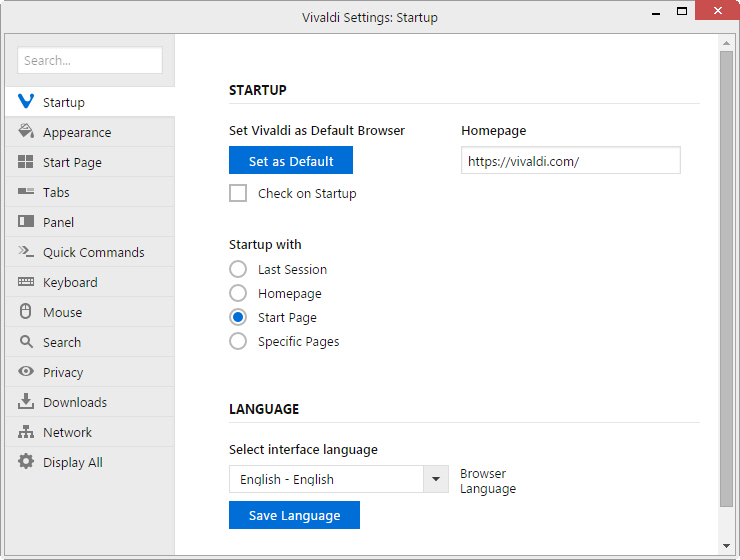Click scrollbar up arrow
740x560 pixels.
tap(726, 43)
